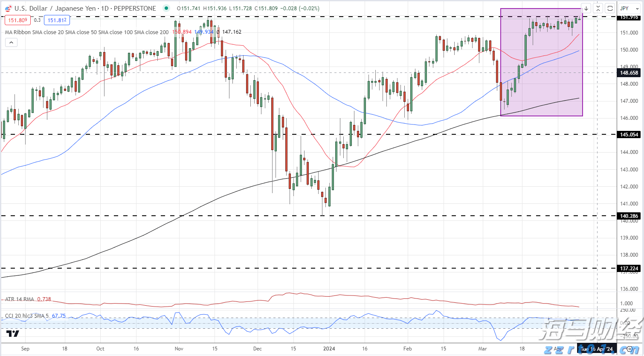
Task: Select the ATR 14 RMA indicator label
Action: [20, 299]
